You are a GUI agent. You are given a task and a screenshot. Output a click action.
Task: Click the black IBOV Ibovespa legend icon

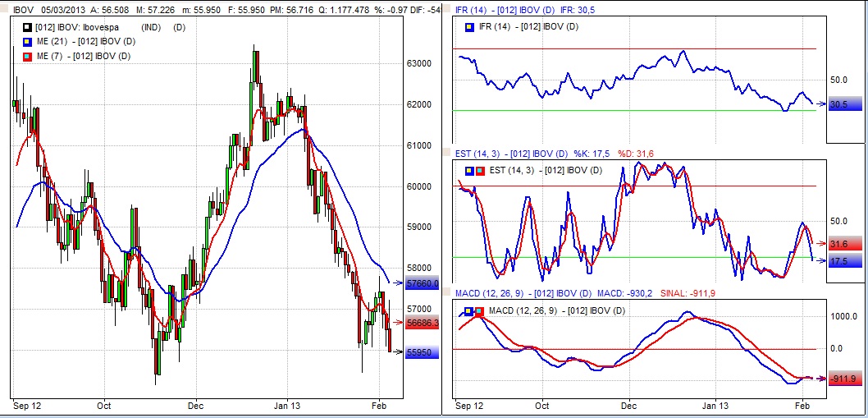[x=16, y=27]
